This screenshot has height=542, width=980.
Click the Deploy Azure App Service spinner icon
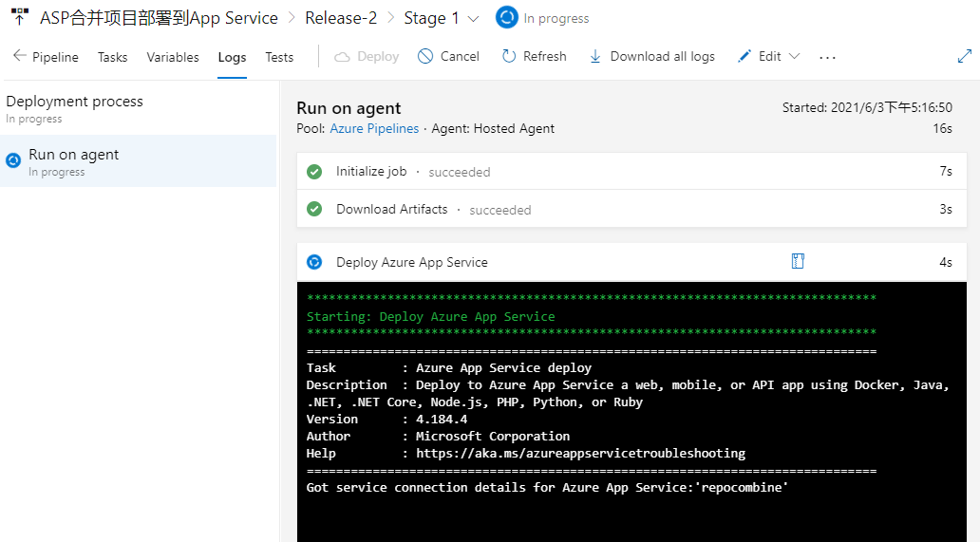314,262
